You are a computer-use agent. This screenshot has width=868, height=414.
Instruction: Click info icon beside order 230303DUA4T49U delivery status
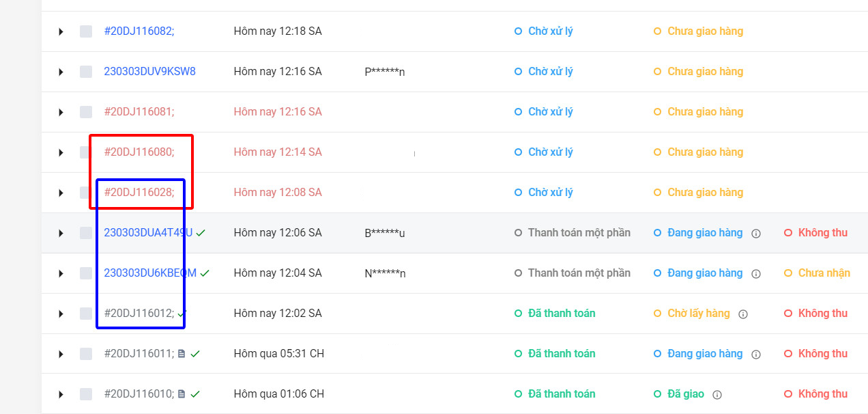[x=756, y=234]
